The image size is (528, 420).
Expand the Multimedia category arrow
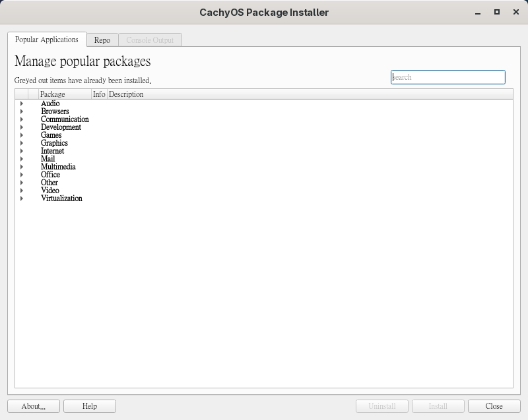point(22,167)
